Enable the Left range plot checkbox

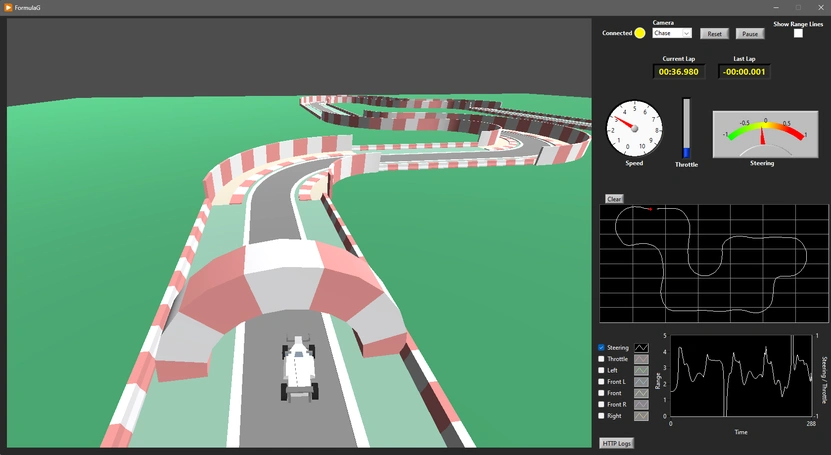(x=601, y=370)
